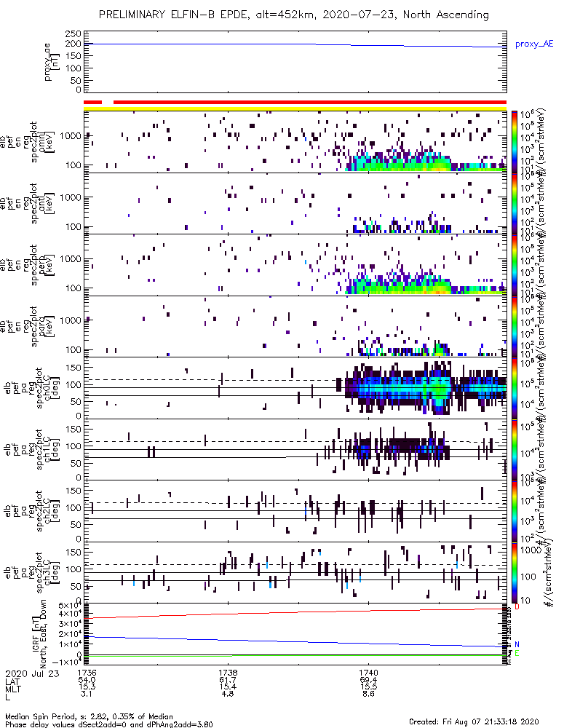The image size is (564, 728).
Task: Click the L value '8.6'
Action: (x=368, y=694)
